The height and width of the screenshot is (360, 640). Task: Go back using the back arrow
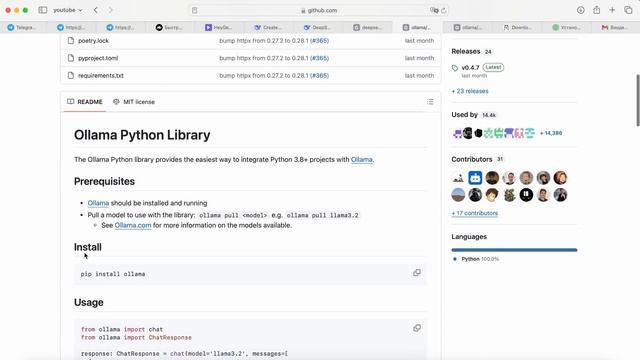pos(96,10)
